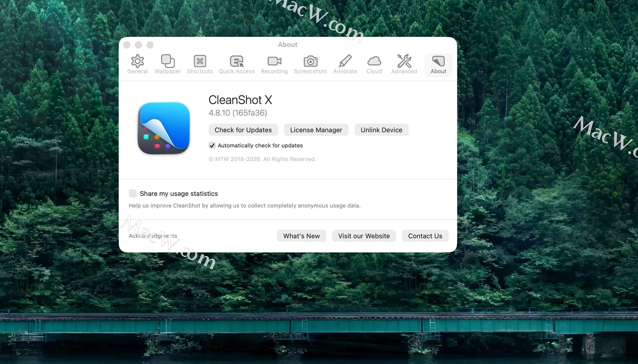
Task: Open What's New
Action: [301, 236]
